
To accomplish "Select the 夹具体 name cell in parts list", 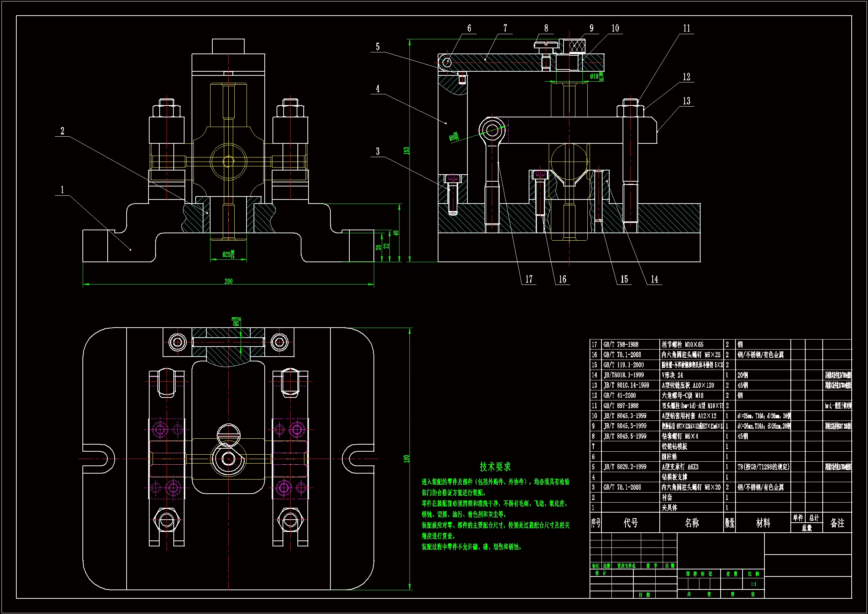I will coord(669,508).
